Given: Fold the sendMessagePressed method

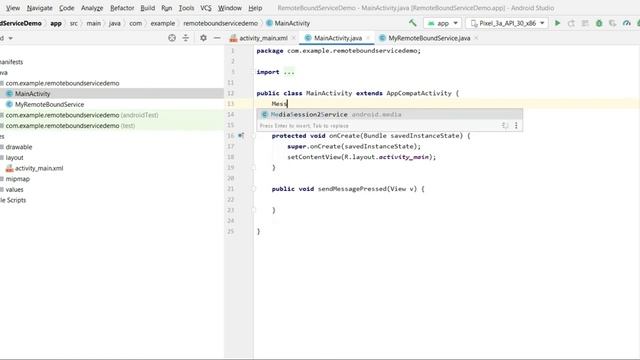Looking at the screenshot, I should click(253, 189).
